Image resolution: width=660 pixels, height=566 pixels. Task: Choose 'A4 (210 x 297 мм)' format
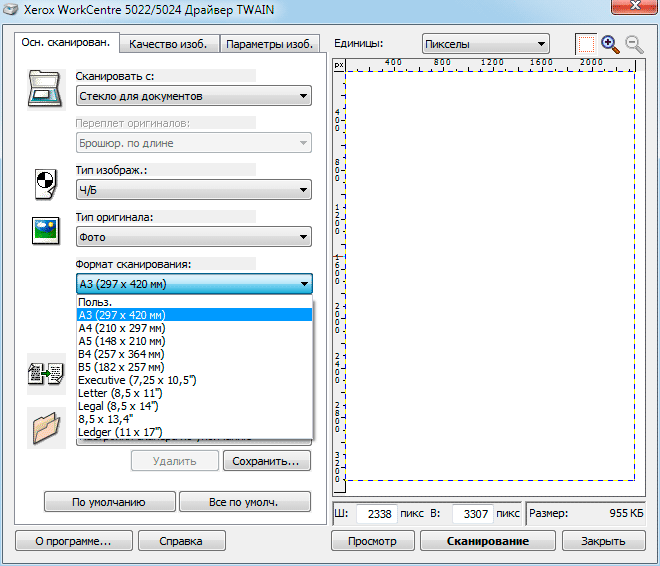[194, 328]
